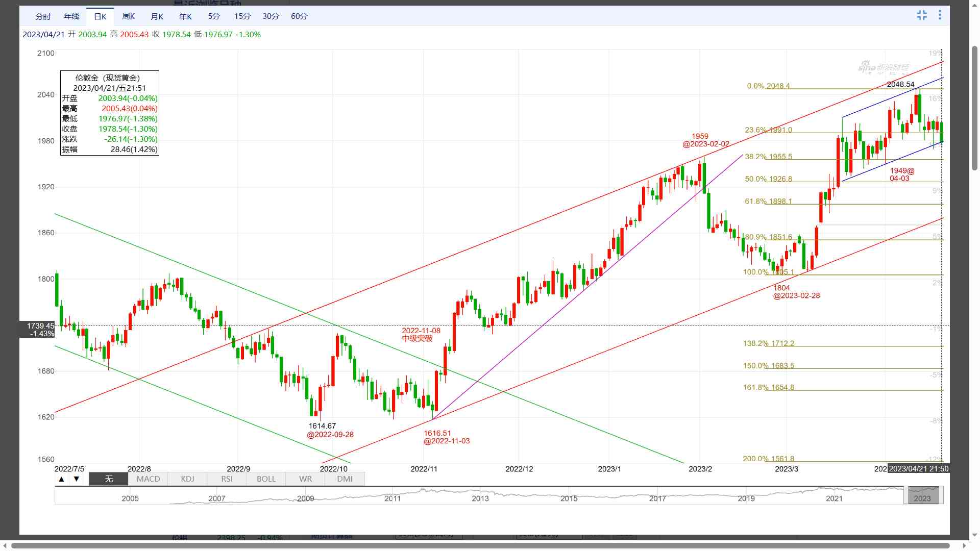Click the exit fullscreen collapse icon

[921, 15]
